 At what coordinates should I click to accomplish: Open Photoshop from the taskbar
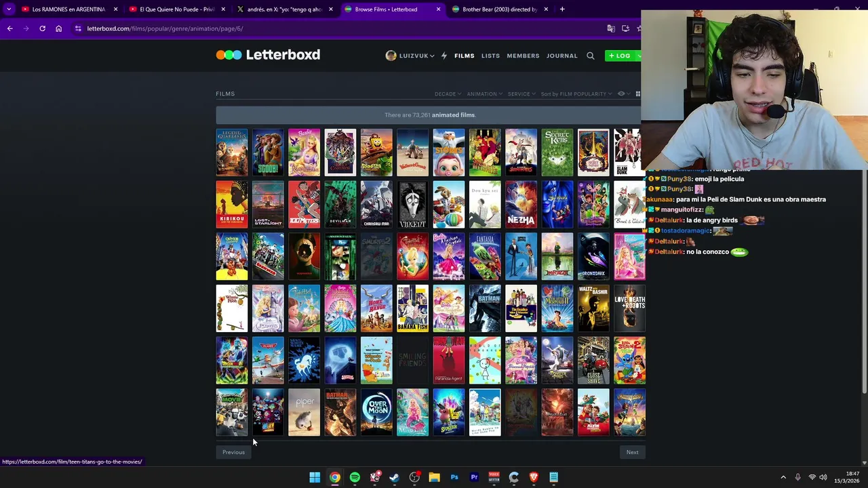454,477
